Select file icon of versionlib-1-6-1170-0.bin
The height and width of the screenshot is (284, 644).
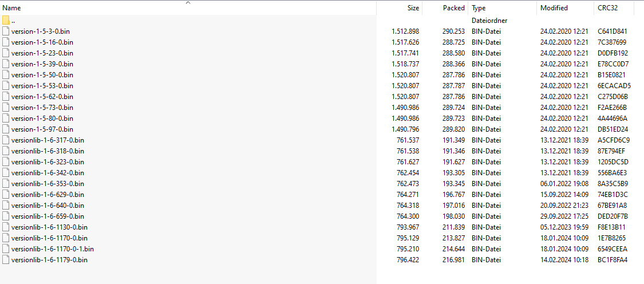pyautogui.click(x=5, y=238)
